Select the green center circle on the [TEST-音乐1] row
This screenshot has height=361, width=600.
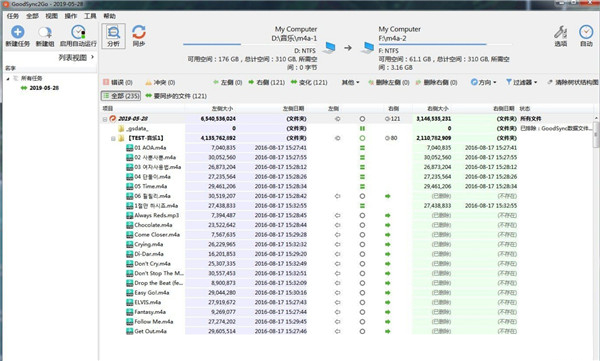[362, 138]
